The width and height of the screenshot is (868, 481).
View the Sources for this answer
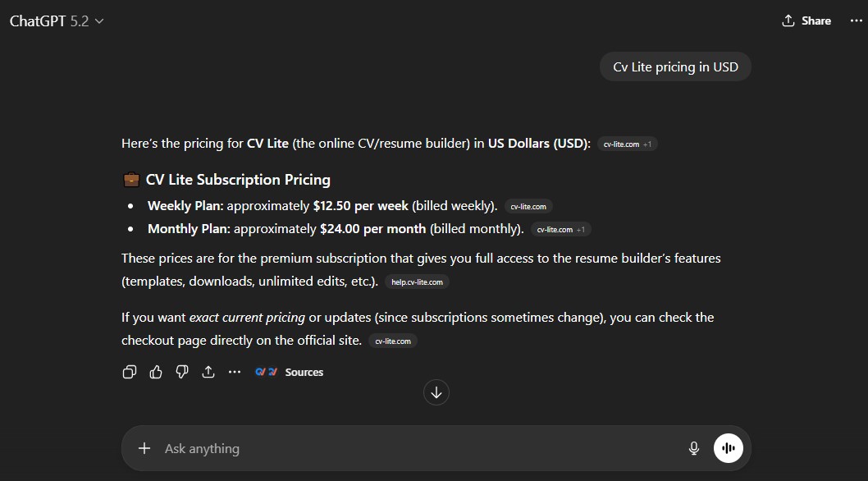[x=304, y=372]
